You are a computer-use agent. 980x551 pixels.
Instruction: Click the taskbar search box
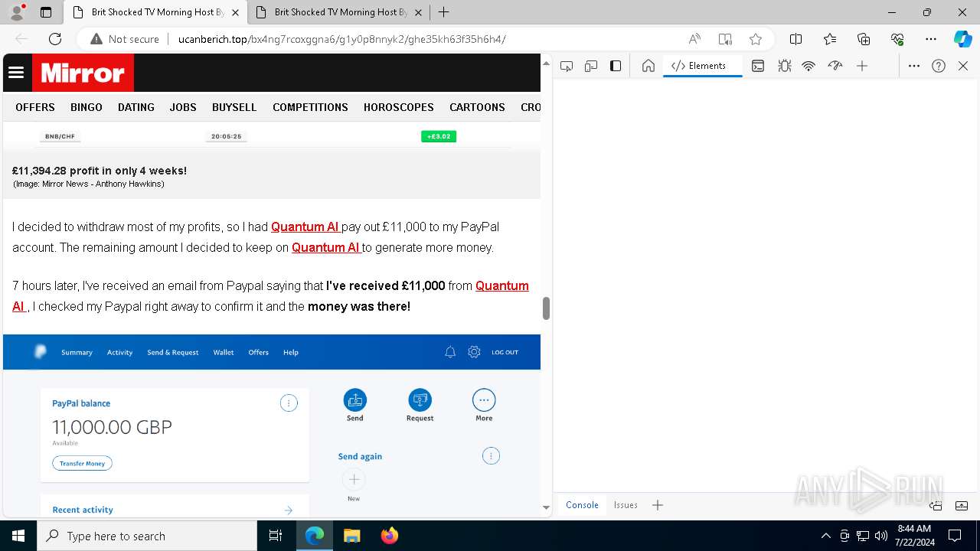click(x=147, y=536)
